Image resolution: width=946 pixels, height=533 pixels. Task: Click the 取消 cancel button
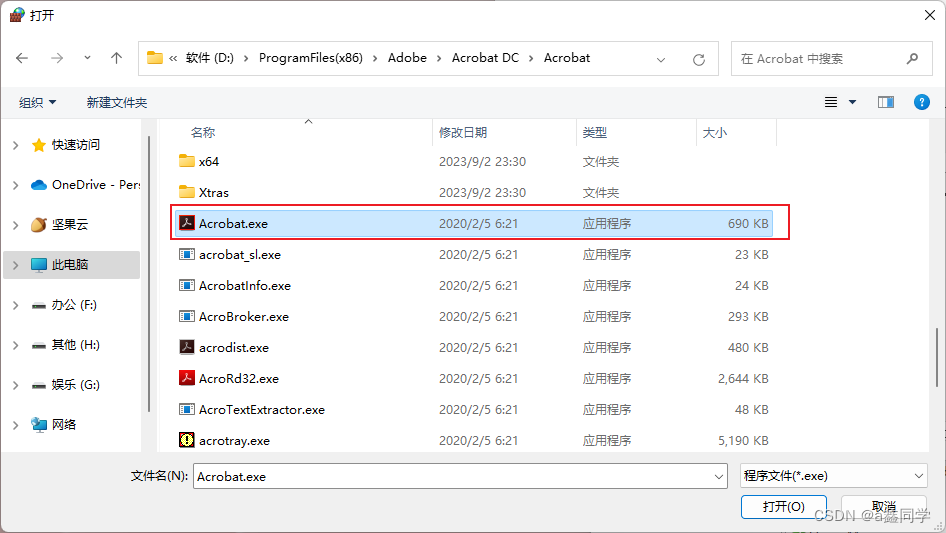tap(883, 506)
